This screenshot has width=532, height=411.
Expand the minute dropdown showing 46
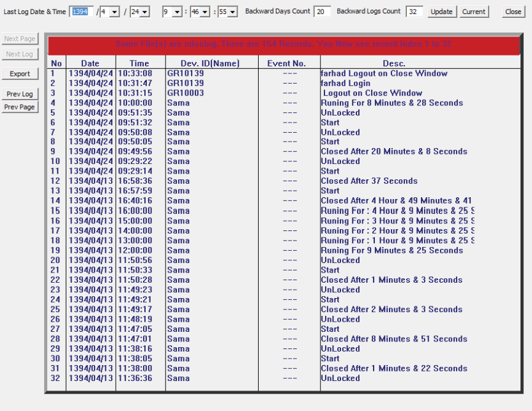tap(206, 11)
